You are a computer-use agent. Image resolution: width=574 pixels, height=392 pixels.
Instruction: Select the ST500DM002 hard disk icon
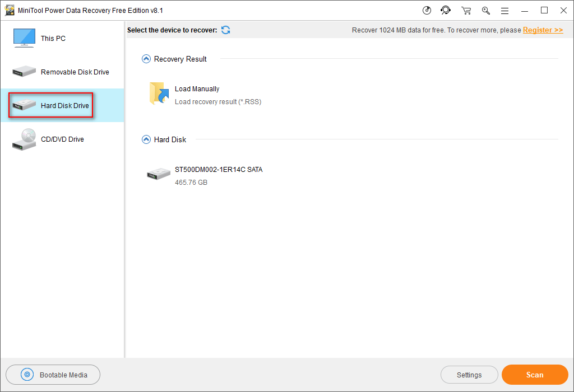(x=159, y=174)
